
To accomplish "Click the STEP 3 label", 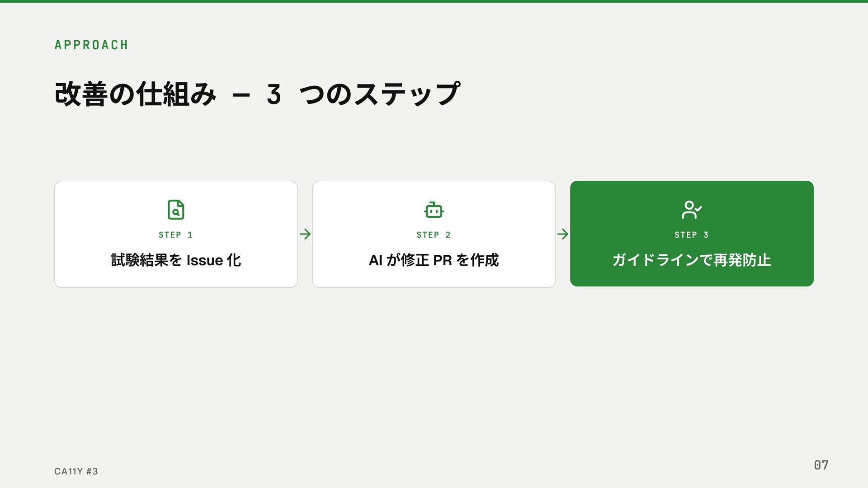I will 691,235.
